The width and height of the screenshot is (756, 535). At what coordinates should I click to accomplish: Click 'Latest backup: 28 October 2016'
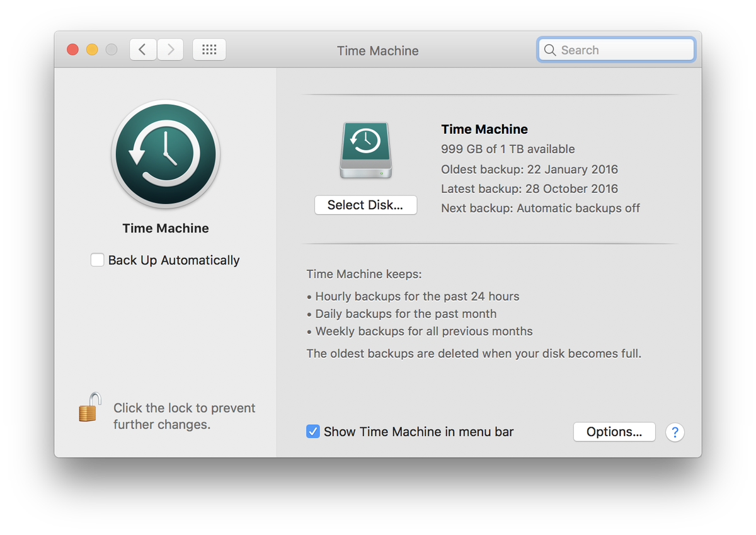tap(529, 189)
